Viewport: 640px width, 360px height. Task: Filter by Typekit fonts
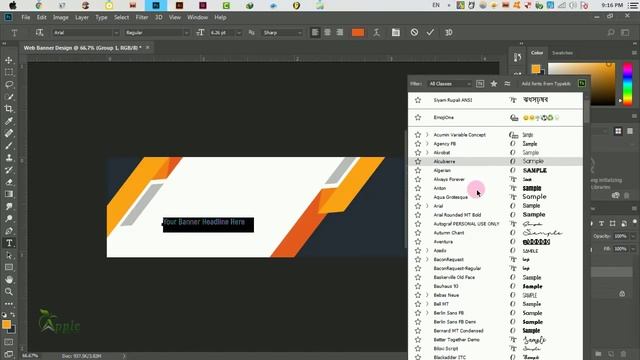pyautogui.click(x=480, y=84)
